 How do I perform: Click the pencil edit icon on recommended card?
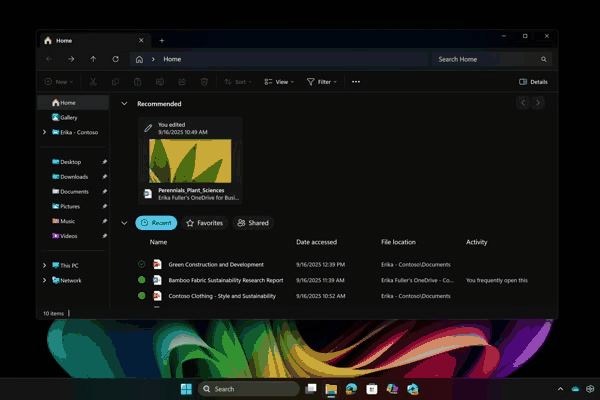(x=148, y=128)
